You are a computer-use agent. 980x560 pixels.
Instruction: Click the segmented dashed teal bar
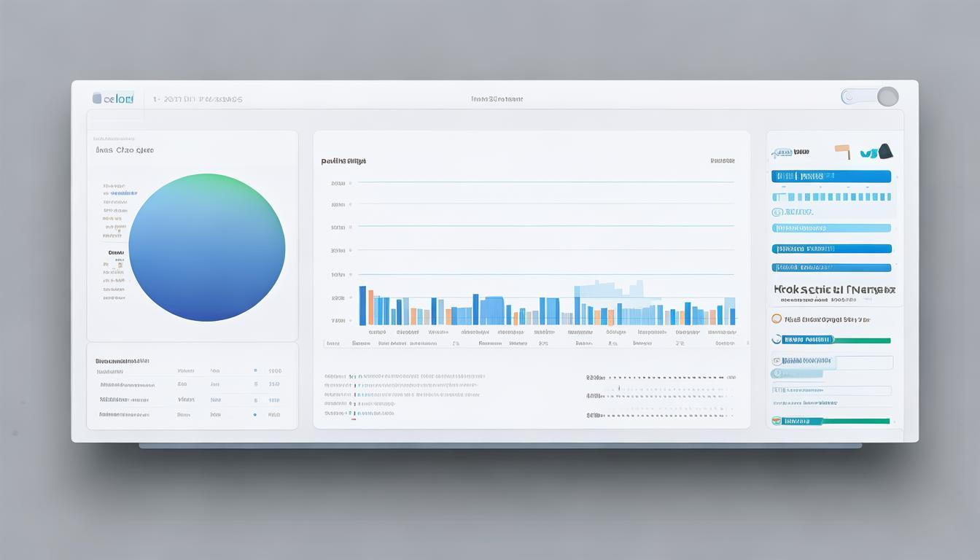point(831,197)
